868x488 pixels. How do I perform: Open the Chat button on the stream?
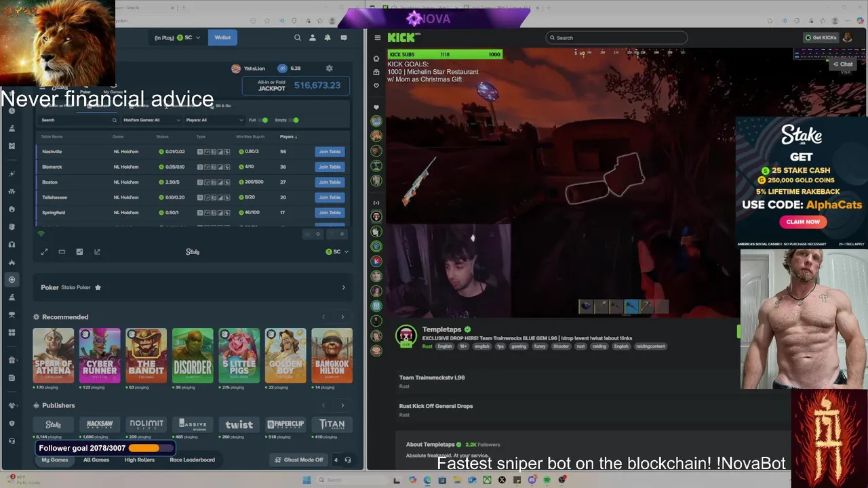tap(843, 64)
